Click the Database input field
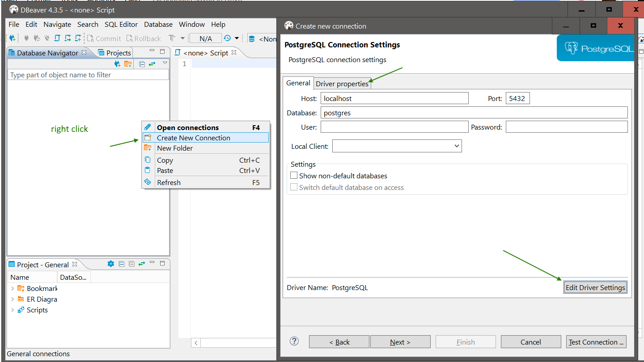644x362 pixels. click(474, 113)
